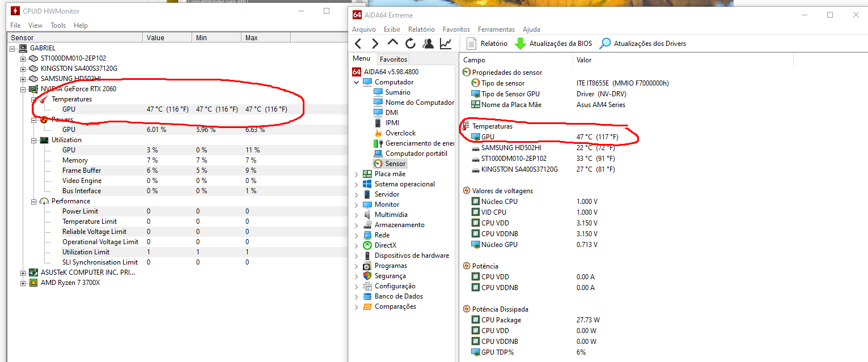Click the Monitor icon in AIDA64's tree
This screenshot has width=868, height=362.
point(367,205)
